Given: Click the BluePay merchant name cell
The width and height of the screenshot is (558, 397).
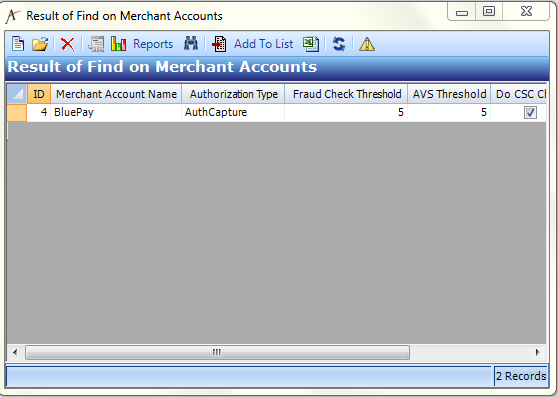Looking at the screenshot, I should click(x=116, y=113).
